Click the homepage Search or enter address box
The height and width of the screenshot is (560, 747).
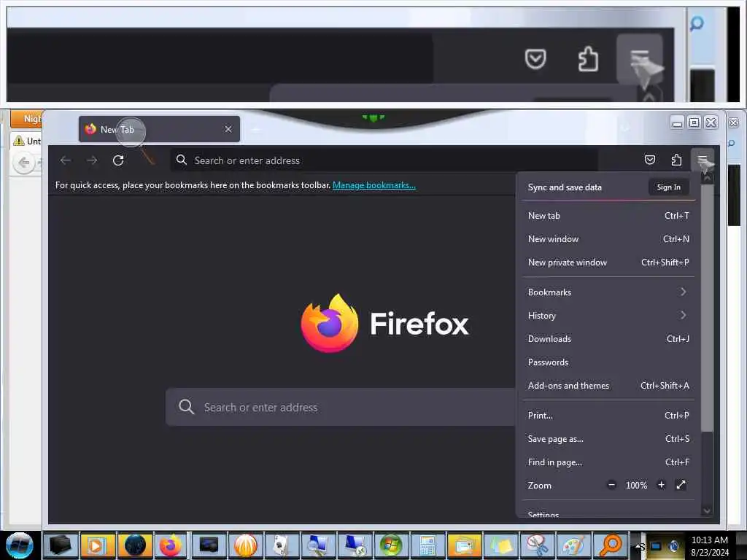click(341, 407)
